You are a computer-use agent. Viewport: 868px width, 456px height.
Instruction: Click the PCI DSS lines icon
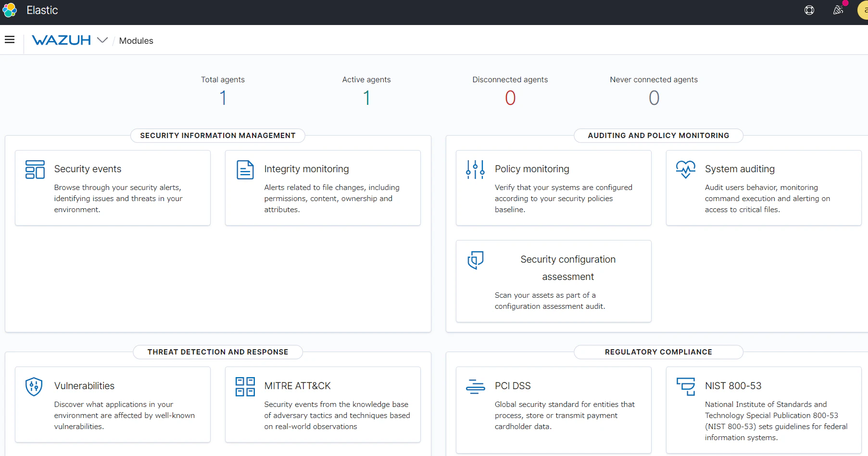click(475, 386)
